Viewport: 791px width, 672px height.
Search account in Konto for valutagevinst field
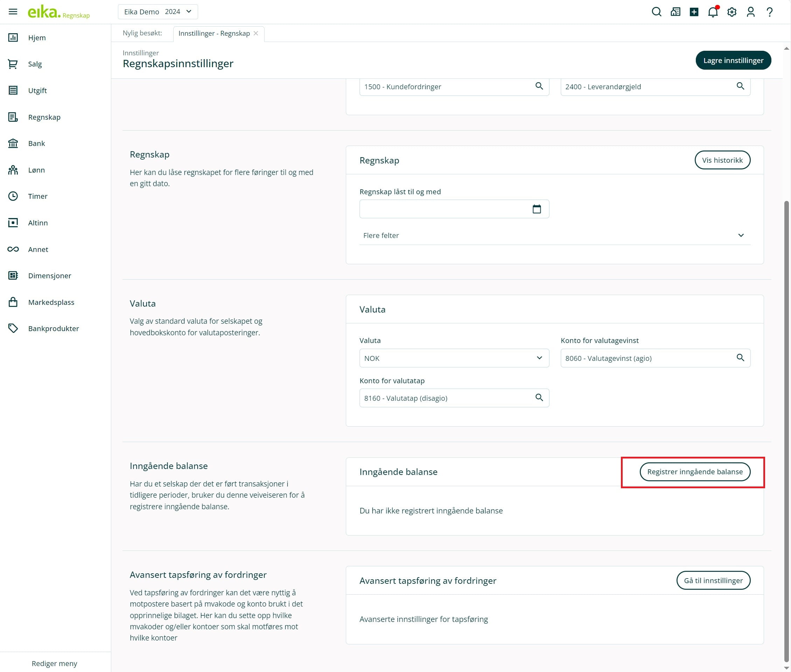740,358
